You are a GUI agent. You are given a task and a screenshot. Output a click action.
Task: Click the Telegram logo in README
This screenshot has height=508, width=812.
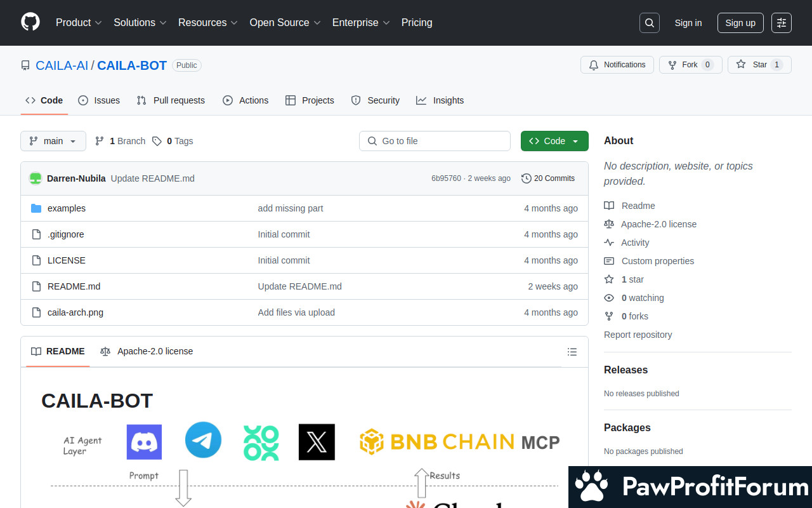pos(203,440)
